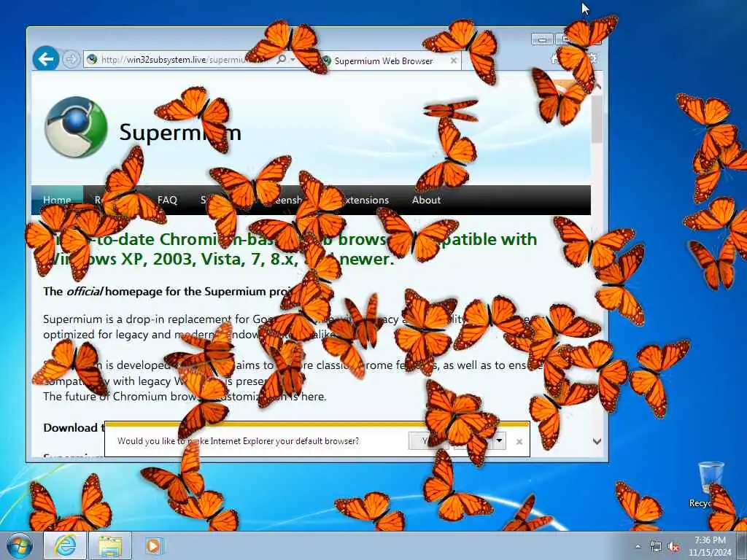The image size is (747, 560).
Task: Show hidden tray icons arrow
Action: (x=638, y=547)
